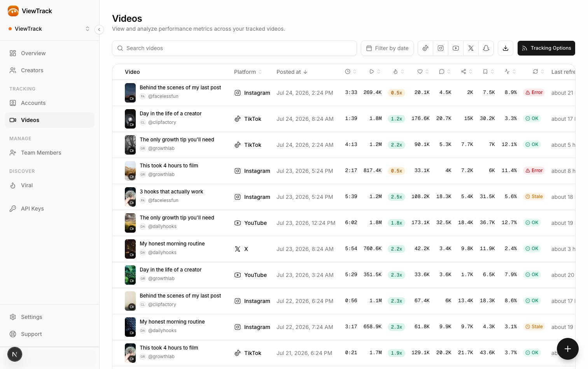Click the 43.6K bookmarks value
Image resolution: width=588 pixels, height=369 pixels.
tap(487, 353)
